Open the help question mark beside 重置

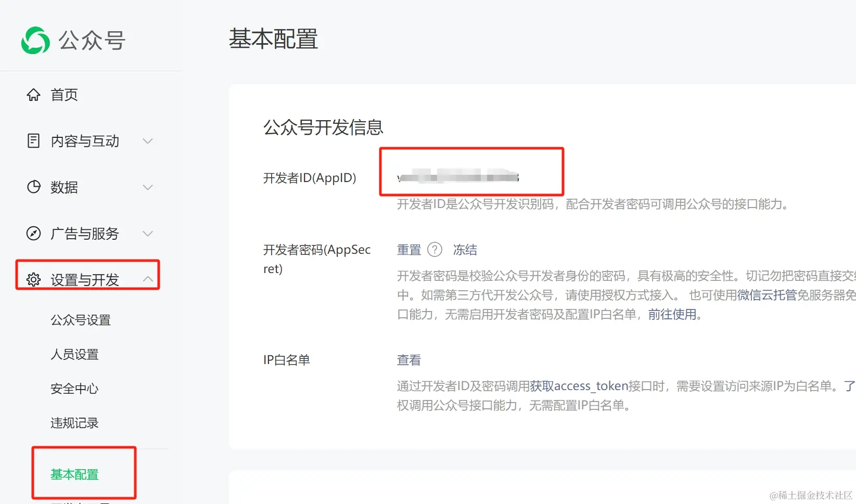435,250
